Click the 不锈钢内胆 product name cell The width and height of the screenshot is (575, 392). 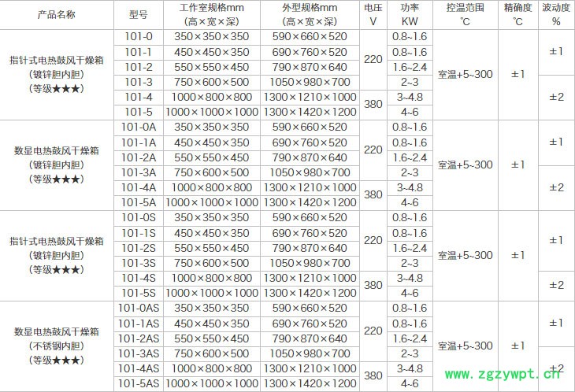(57, 346)
